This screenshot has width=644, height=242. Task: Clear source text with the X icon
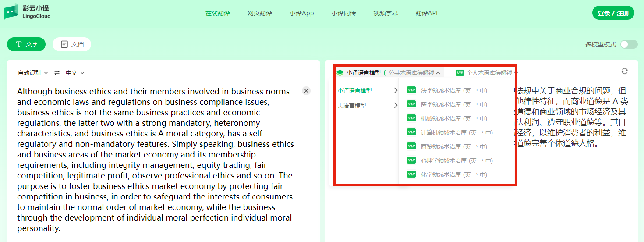coord(306,91)
